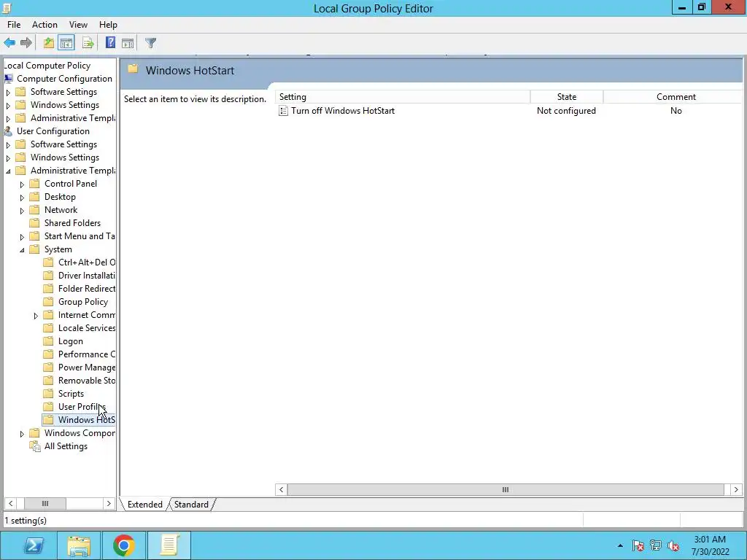
Task: Click the policy icon beside Turn off Windows HotStart
Action: click(x=284, y=111)
